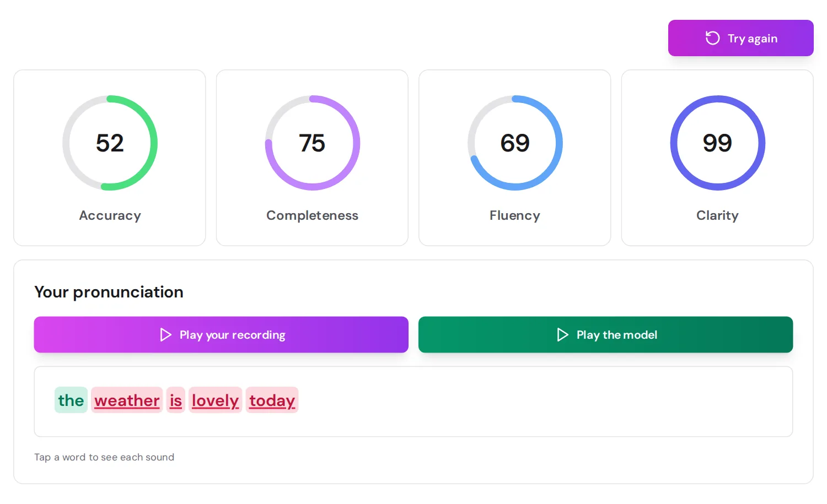Play the model pronunciation

click(605, 334)
